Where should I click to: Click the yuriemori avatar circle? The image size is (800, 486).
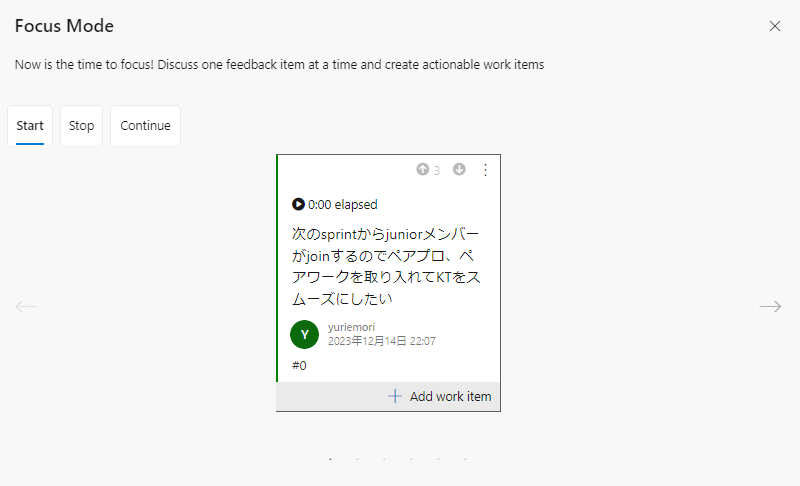(x=305, y=335)
